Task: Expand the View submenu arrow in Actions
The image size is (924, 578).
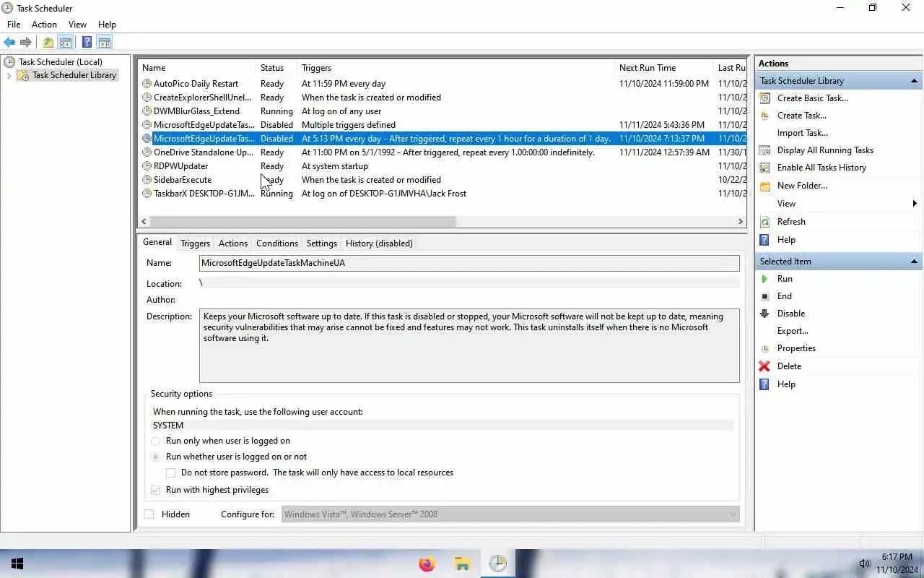Action: pyautogui.click(x=915, y=204)
